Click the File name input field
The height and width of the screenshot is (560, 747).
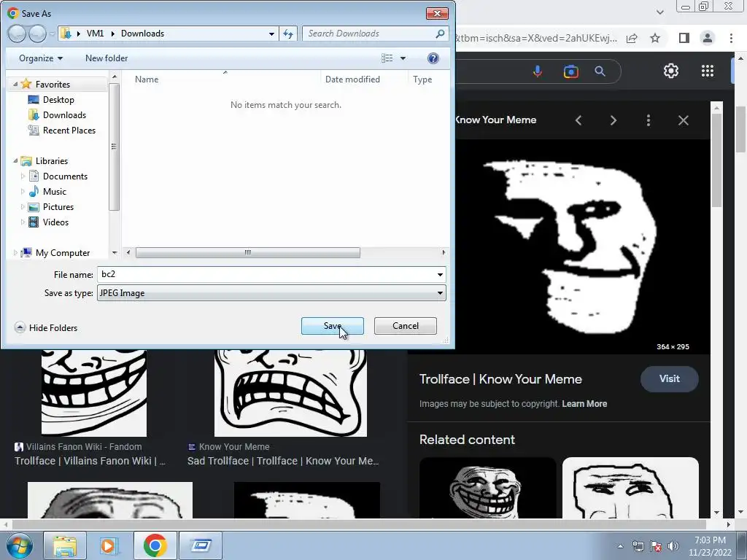pyautogui.click(x=266, y=274)
